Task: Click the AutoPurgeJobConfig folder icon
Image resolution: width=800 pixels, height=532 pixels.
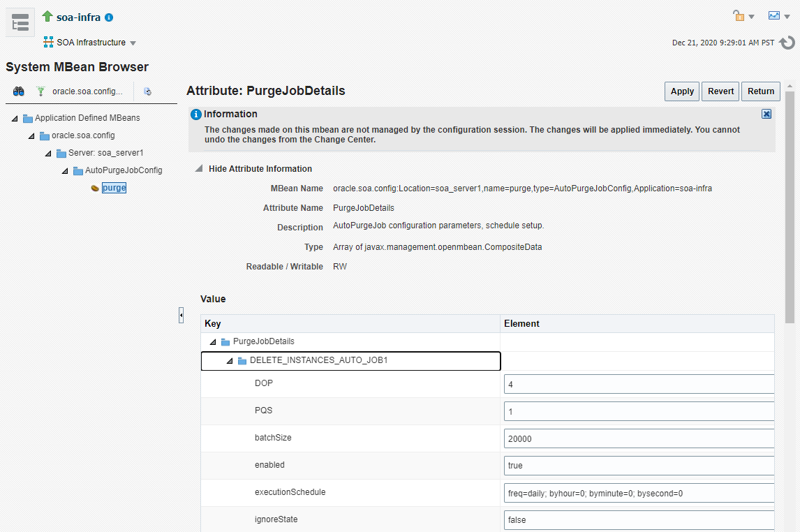Action: [x=78, y=170]
